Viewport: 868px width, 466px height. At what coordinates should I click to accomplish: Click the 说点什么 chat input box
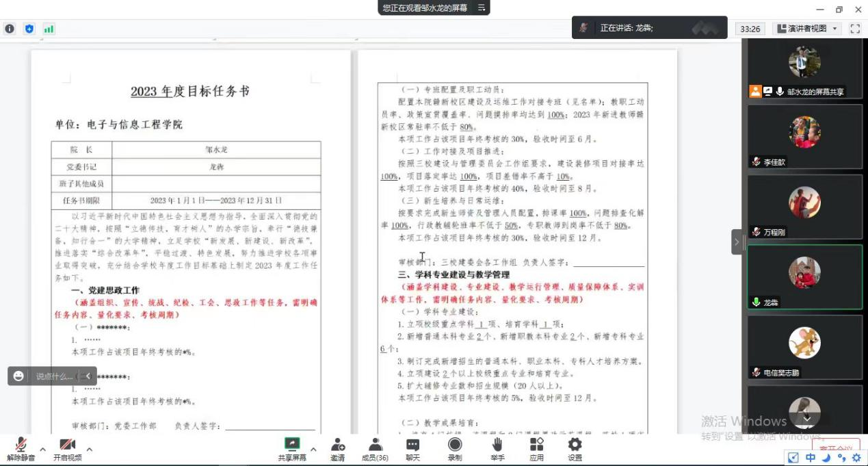tap(53, 376)
